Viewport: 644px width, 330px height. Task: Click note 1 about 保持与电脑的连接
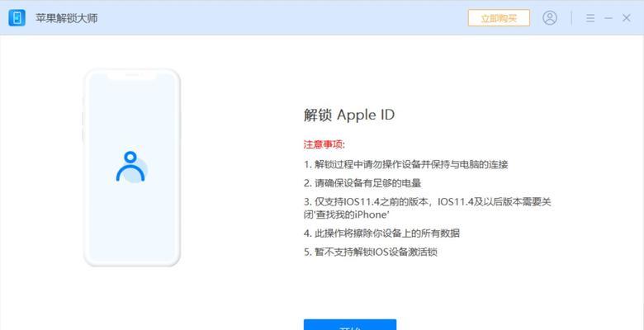click(406, 165)
